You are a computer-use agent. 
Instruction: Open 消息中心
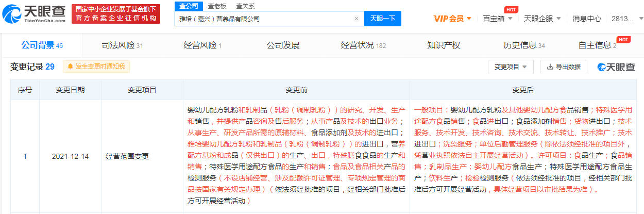pyautogui.click(x=587, y=19)
